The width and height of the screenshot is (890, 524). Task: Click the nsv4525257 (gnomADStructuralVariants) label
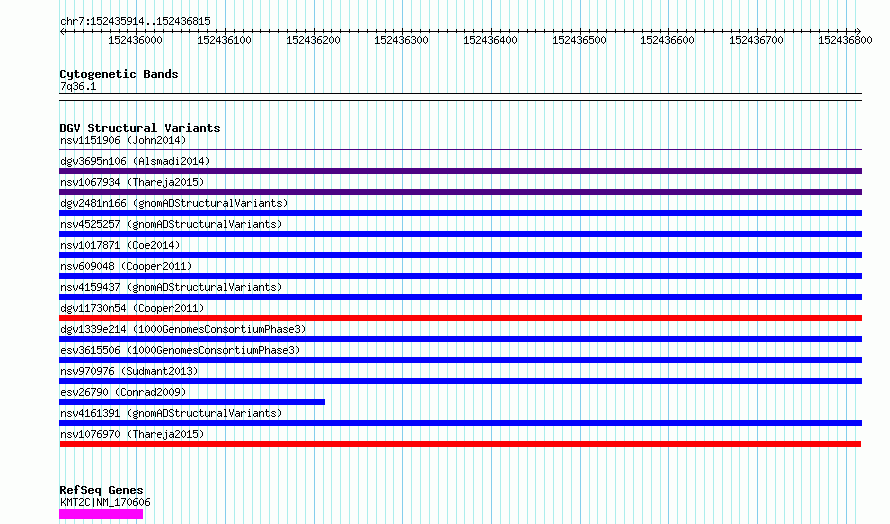pyautogui.click(x=171, y=224)
